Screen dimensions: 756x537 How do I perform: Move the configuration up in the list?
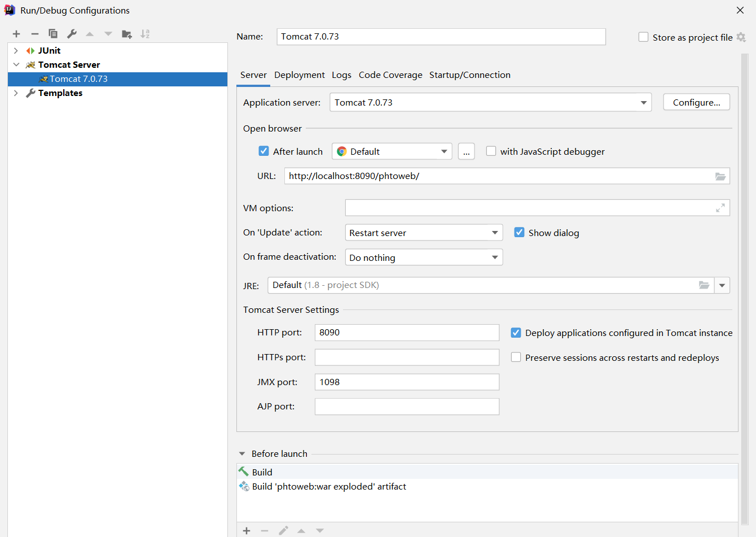90,34
